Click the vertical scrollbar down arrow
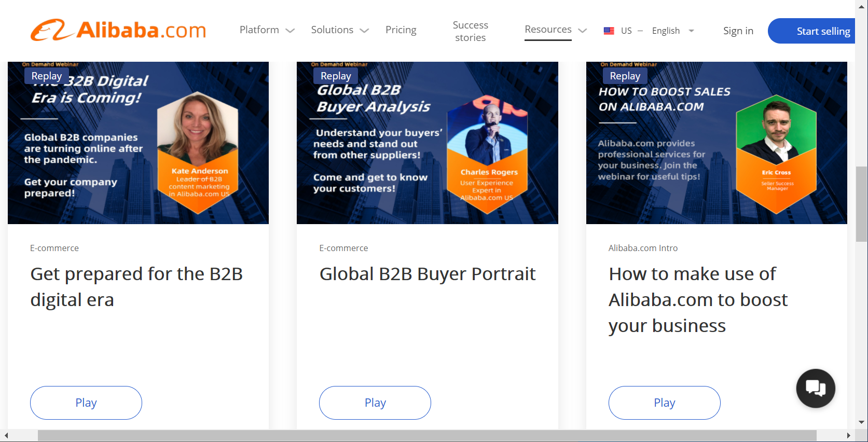The image size is (868, 442). (861, 422)
